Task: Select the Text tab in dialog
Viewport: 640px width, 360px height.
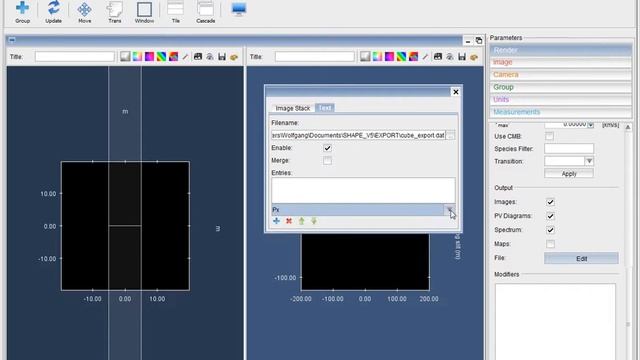Action: click(325, 108)
